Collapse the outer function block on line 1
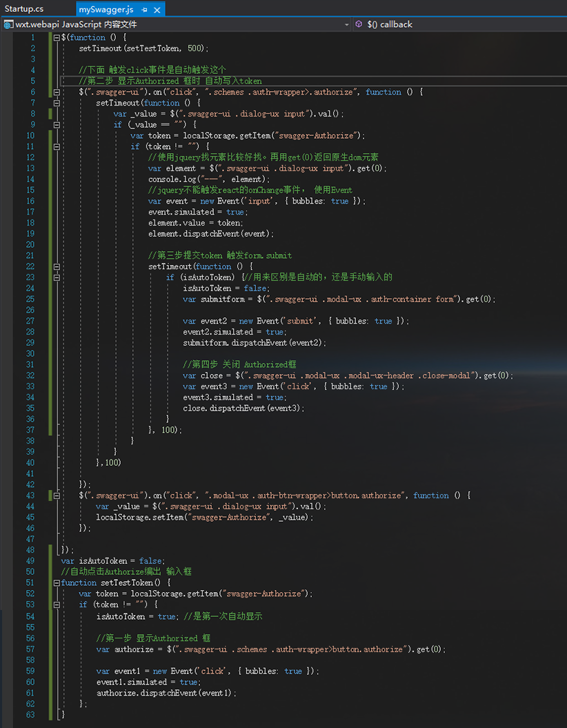The image size is (567, 728). (x=57, y=37)
